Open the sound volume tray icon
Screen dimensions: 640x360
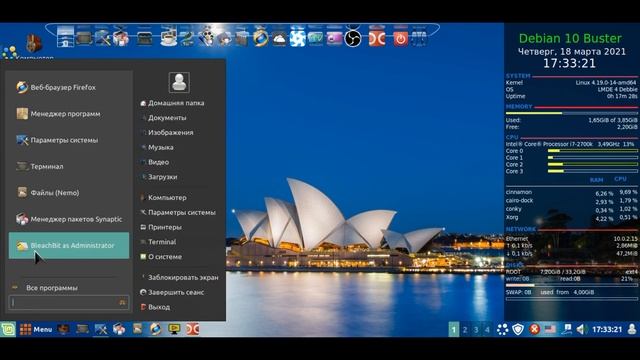(582, 329)
